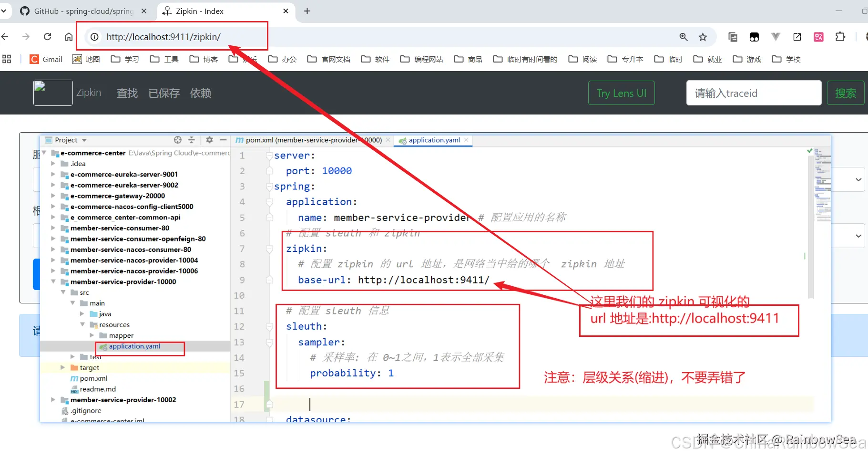Reload the Zipkin page

(x=47, y=37)
